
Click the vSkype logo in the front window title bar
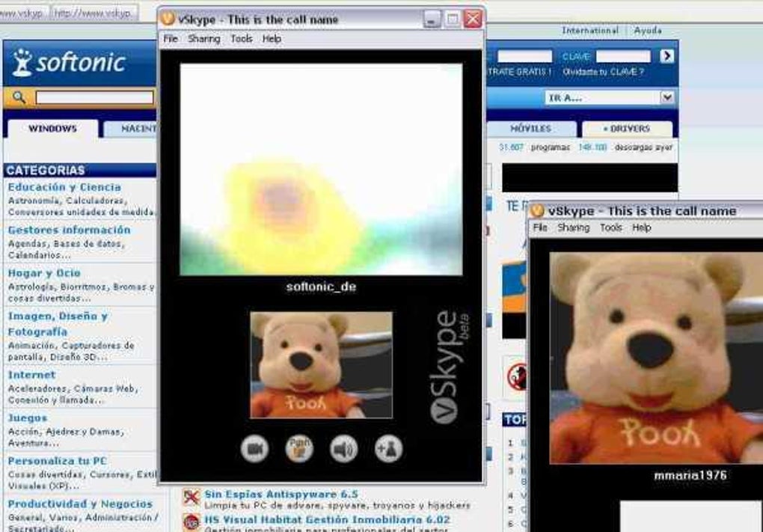coord(168,19)
